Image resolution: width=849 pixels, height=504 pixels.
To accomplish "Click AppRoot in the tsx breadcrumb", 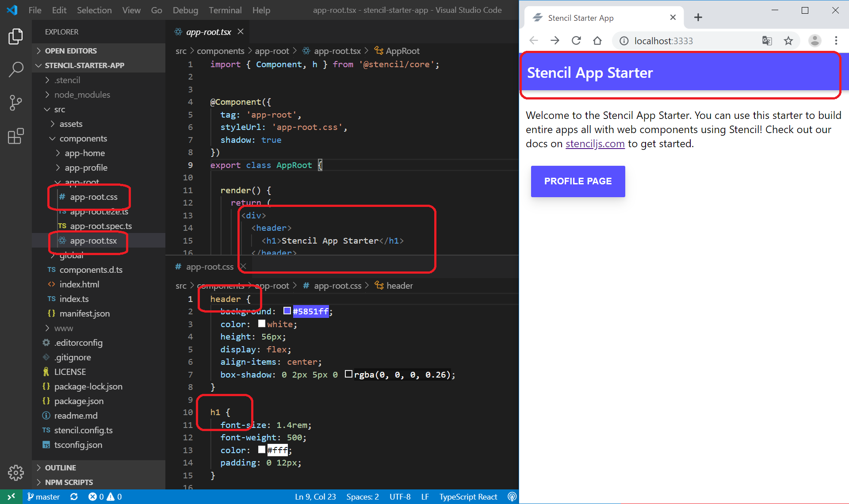I will (397, 51).
